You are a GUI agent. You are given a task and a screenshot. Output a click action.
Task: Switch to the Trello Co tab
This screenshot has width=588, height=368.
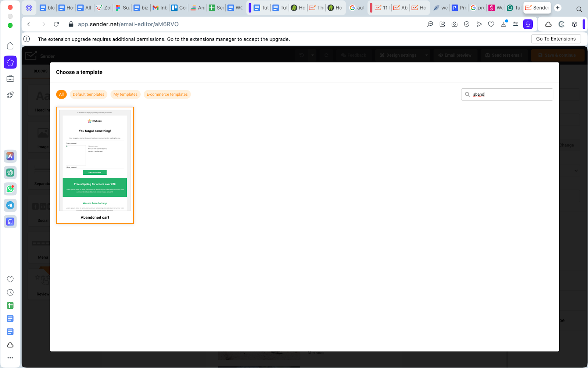(x=179, y=8)
